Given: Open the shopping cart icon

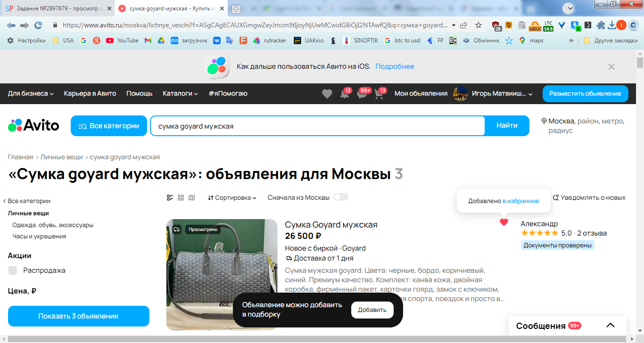Looking at the screenshot, I should point(379,94).
